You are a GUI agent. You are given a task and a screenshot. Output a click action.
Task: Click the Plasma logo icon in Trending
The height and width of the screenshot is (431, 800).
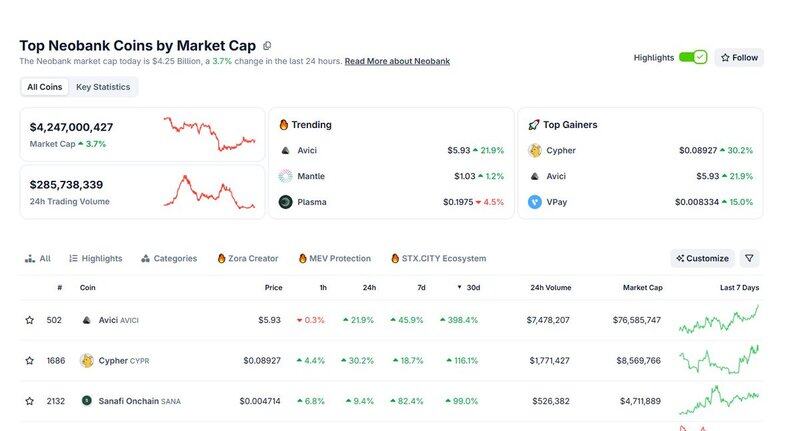[285, 202]
